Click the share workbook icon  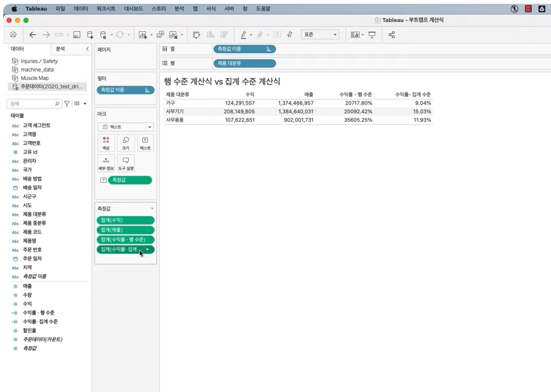pyautogui.click(x=392, y=34)
